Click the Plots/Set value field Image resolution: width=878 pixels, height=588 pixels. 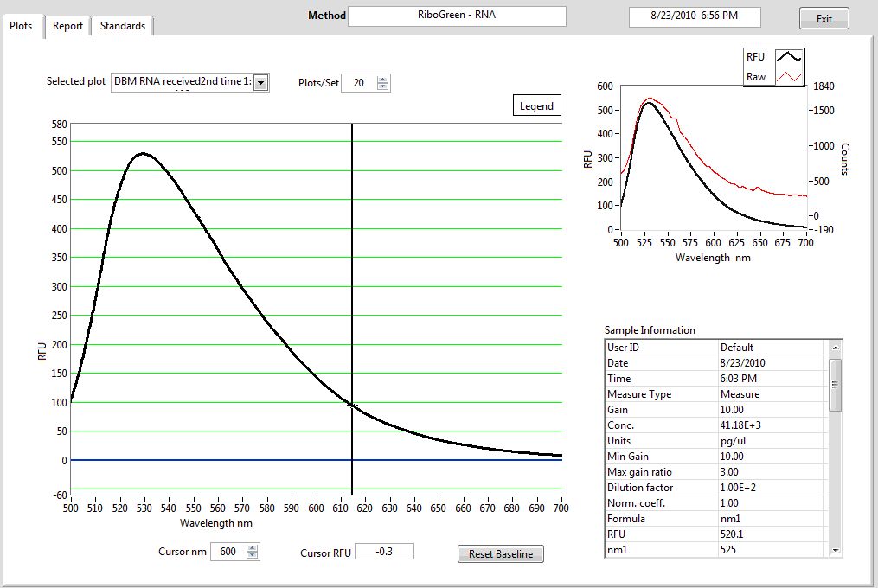359,83
